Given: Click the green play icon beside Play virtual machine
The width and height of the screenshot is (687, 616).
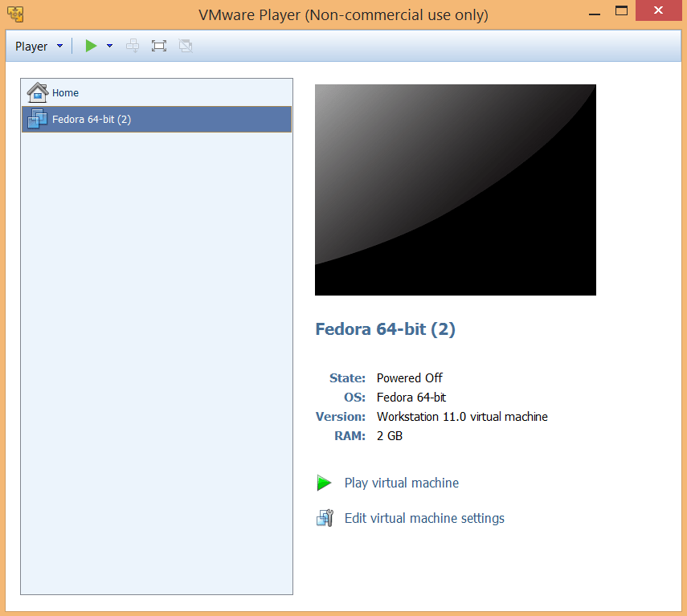Looking at the screenshot, I should pyautogui.click(x=324, y=483).
